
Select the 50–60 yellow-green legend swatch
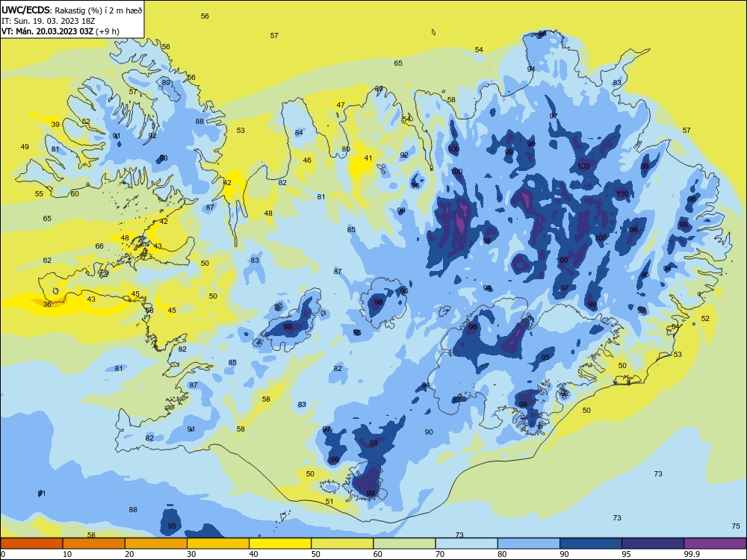[343, 544]
